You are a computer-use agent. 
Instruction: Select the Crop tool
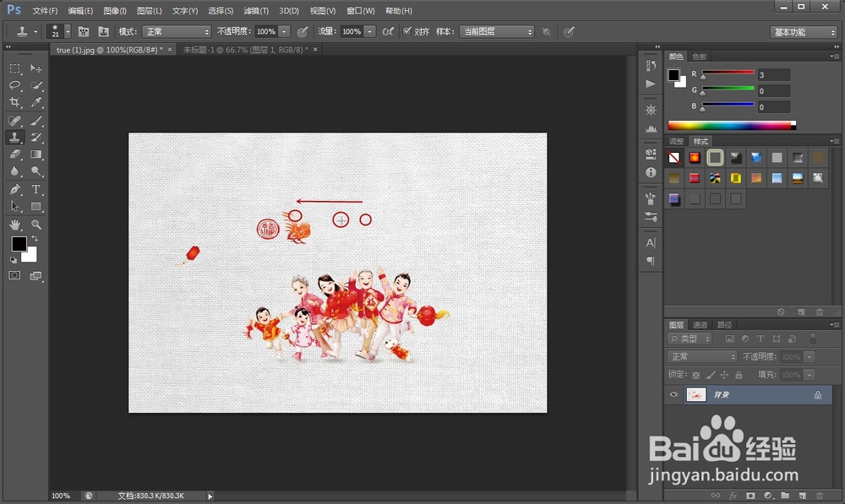coord(15,102)
